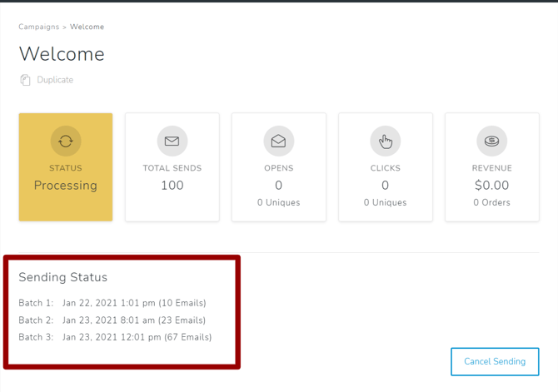This screenshot has height=392, width=558.
Task: Click the Total Sends envelope icon
Action: point(172,141)
